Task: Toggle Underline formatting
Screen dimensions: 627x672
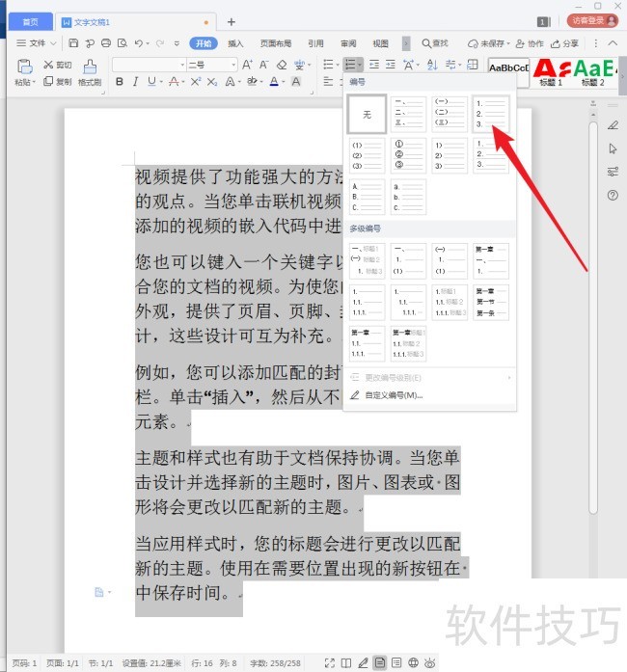Action: [151, 81]
